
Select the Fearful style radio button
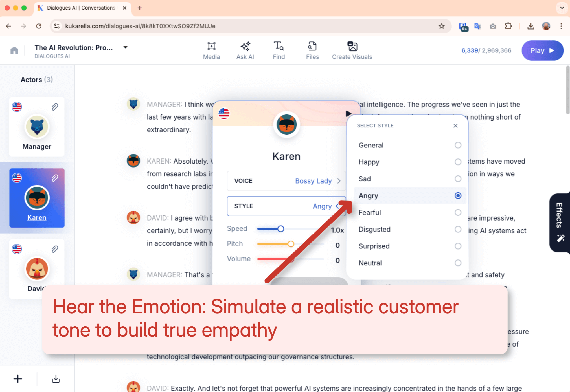(x=458, y=212)
